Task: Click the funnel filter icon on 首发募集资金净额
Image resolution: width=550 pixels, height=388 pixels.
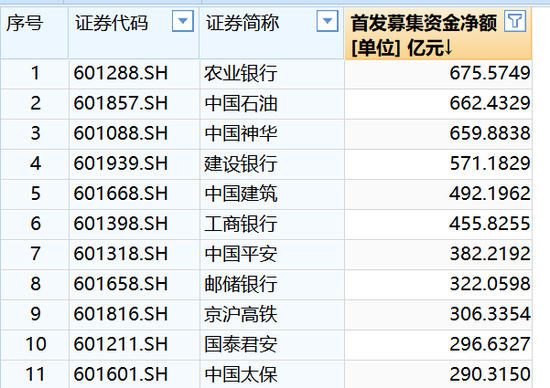Action: click(515, 21)
